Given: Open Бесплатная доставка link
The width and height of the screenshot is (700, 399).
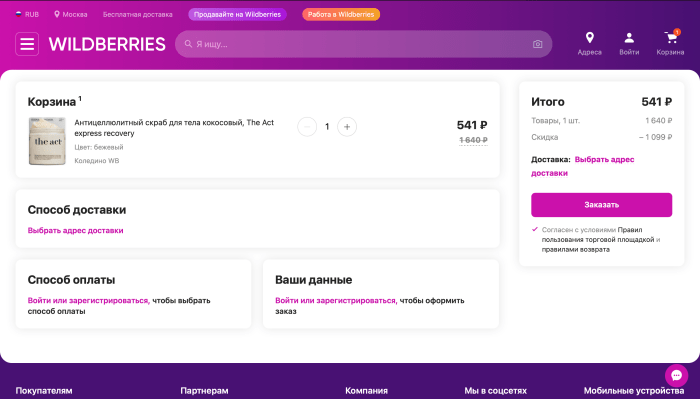Looking at the screenshot, I should (x=138, y=14).
